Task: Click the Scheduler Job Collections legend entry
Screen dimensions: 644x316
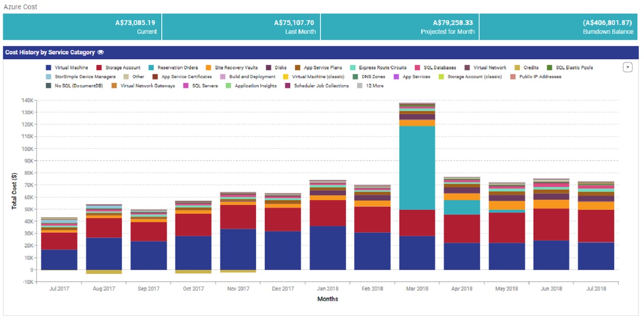Action: tap(317, 86)
